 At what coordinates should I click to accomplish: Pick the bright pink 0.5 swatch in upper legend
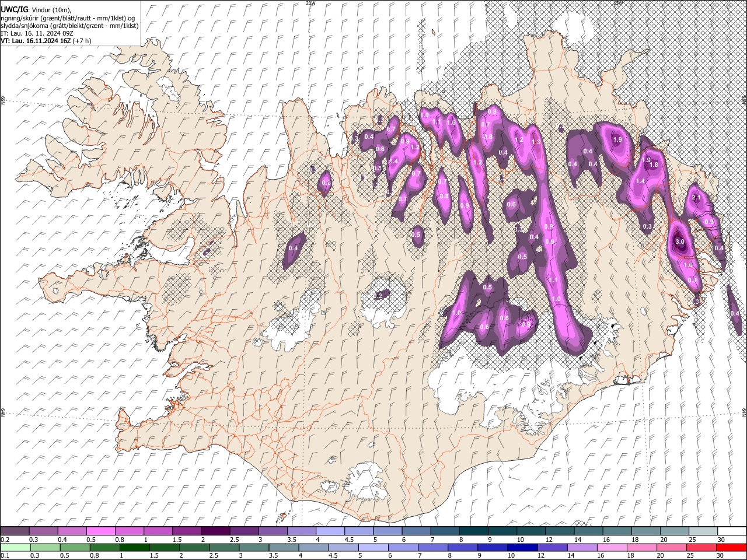[x=100, y=531]
